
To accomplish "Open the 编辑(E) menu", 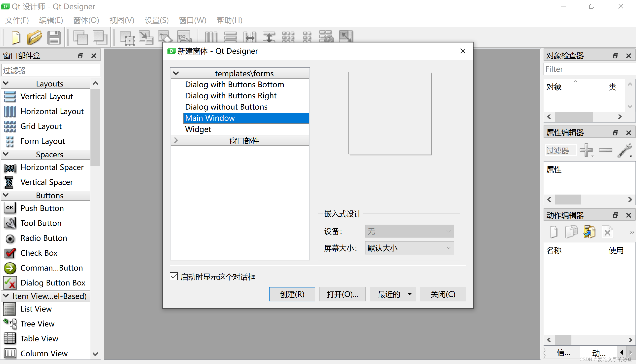I will coord(51,20).
